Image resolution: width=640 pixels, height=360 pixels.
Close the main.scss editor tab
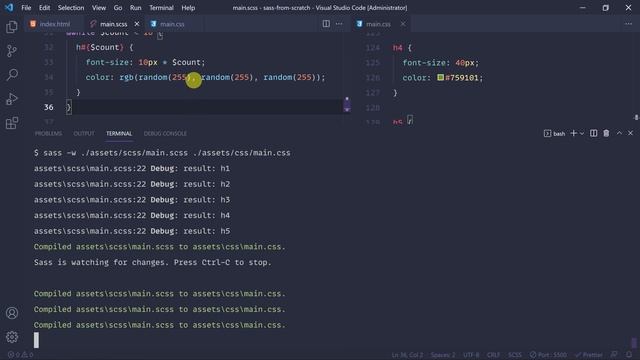pyautogui.click(x=137, y=24)
